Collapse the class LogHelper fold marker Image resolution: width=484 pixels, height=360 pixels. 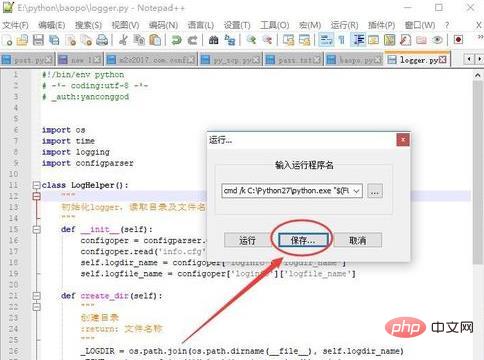[x=36, y=185]
